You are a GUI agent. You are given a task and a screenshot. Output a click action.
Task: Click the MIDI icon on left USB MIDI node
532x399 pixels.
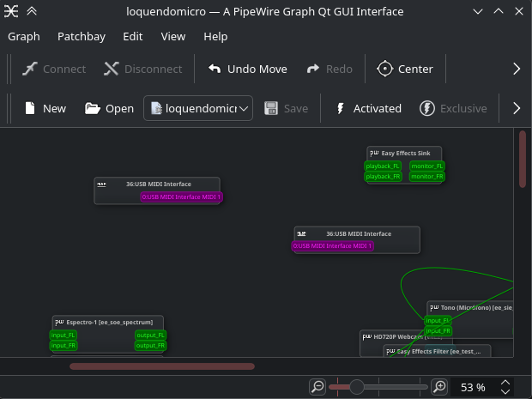(101, 184)
